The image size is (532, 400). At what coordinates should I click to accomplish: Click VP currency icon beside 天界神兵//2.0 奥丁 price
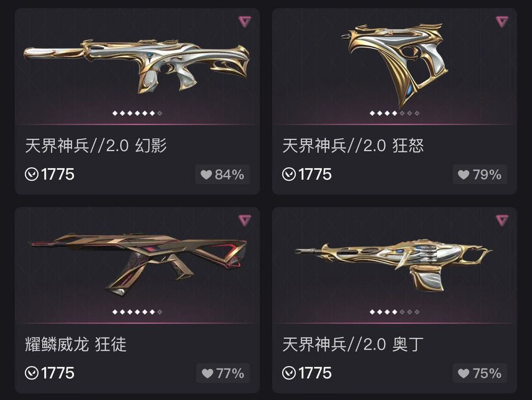pyautogui.click(x=289, y=373)
